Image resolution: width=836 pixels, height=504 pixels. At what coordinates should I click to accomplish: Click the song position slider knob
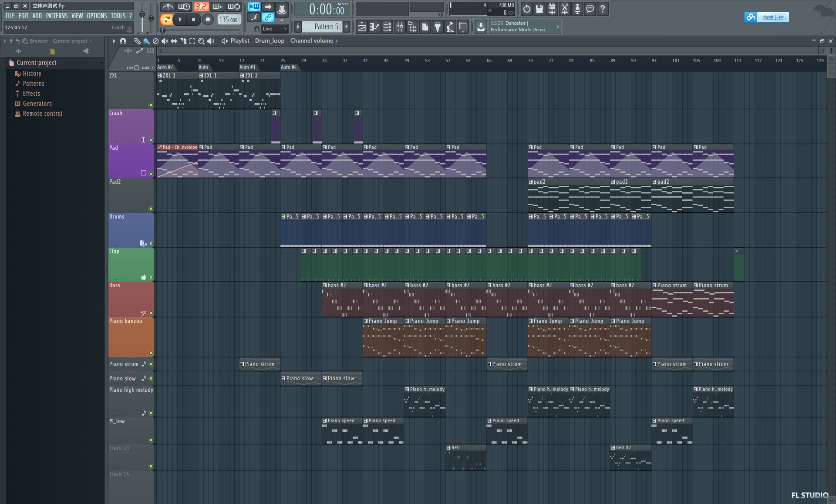pos(163,30)
